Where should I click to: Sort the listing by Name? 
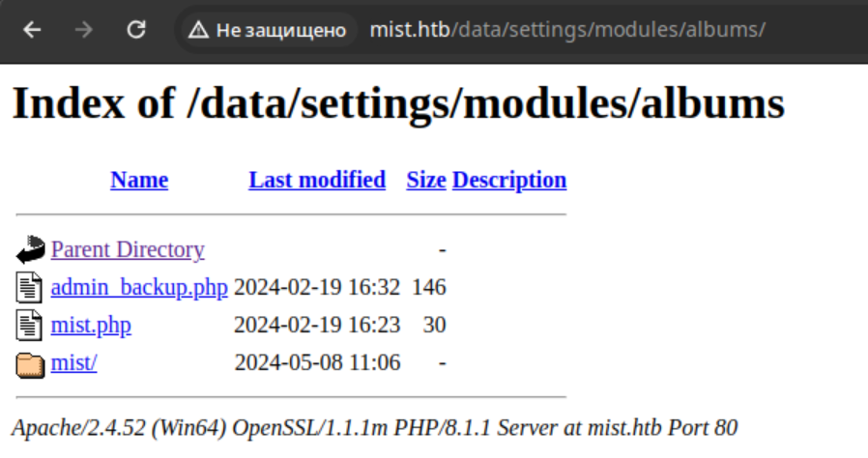pos(139,180)
